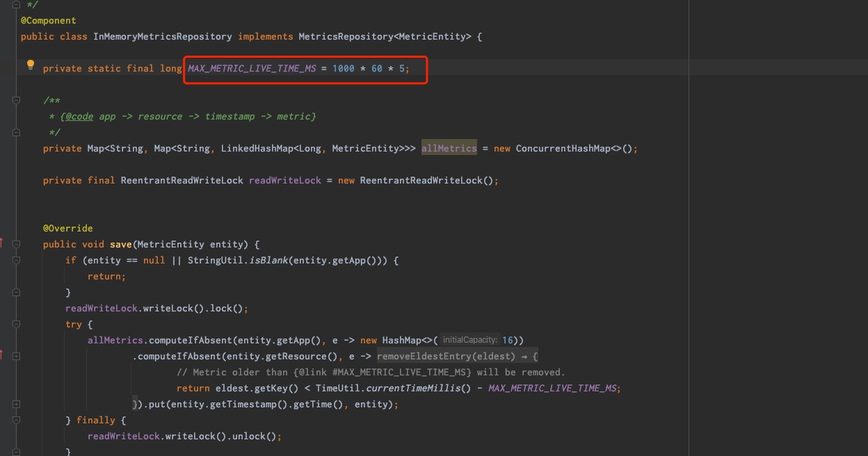Click the override gutter arrow beside removeEldestEntry lambda

point(2,355)
